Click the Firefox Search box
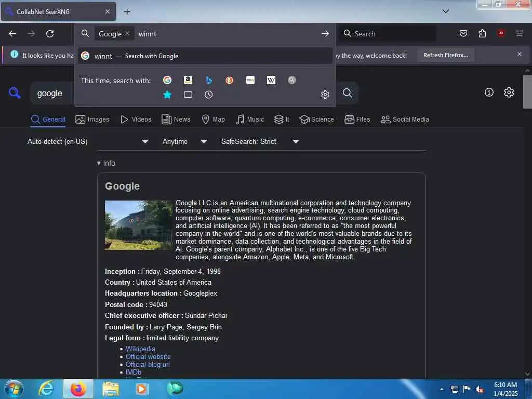The width and height of the screenshot is (532, 399). (x=388, y=34)
